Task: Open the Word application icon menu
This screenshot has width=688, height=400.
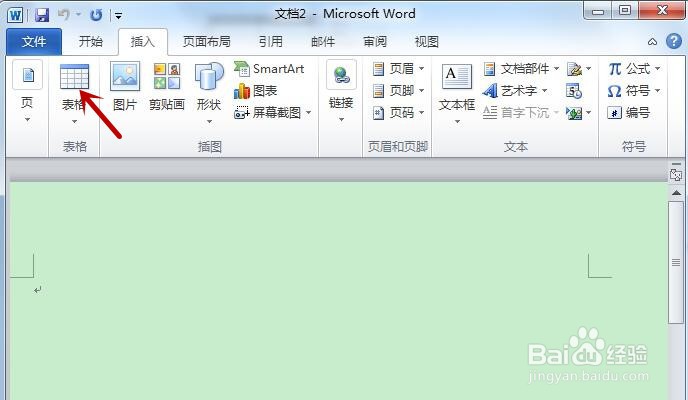Action: (15, 15)
